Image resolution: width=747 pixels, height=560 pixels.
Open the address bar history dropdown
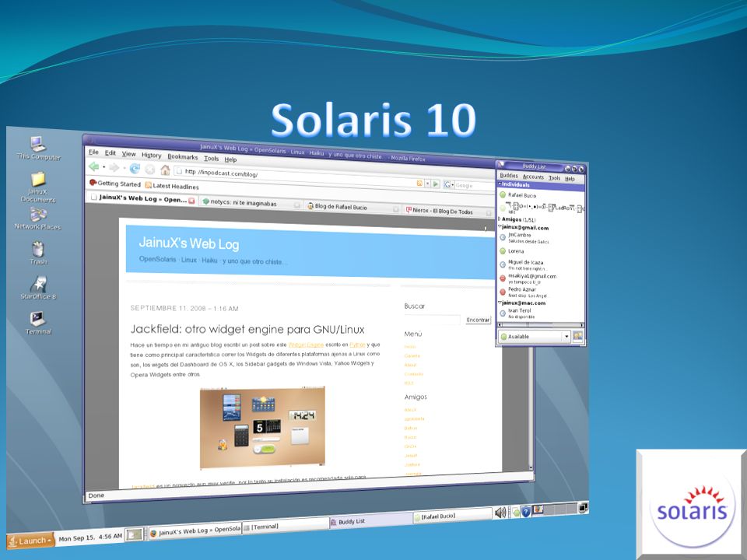pos(427,184)
